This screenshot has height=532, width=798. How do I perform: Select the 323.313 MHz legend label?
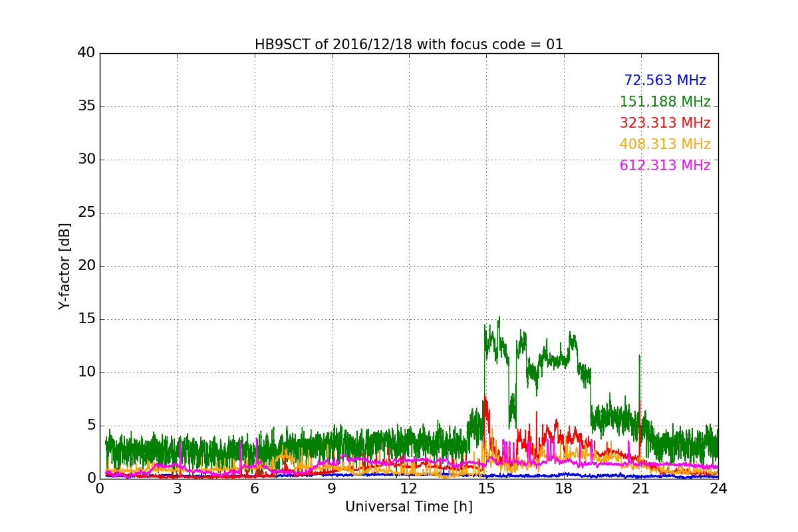[665, 123]
